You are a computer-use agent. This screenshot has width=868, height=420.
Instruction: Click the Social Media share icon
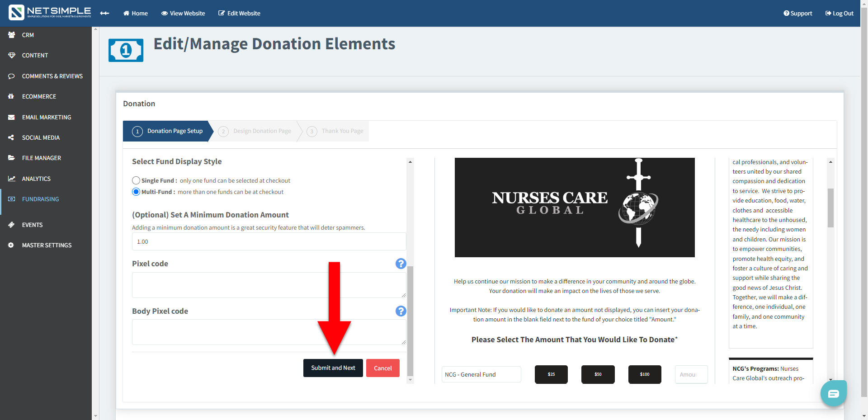(11, 137)
